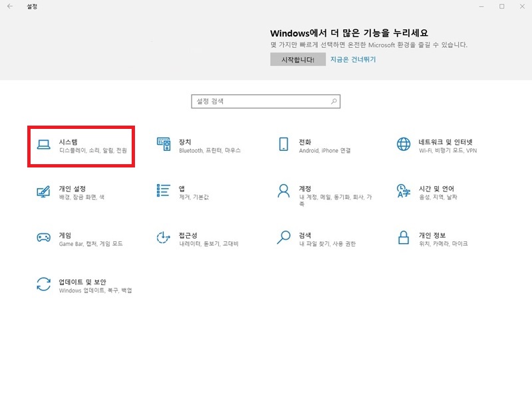Click the '디스플레이, 소리, 알림, 전원' description
This screenshot has height=412, width=532.
(93, 150)
